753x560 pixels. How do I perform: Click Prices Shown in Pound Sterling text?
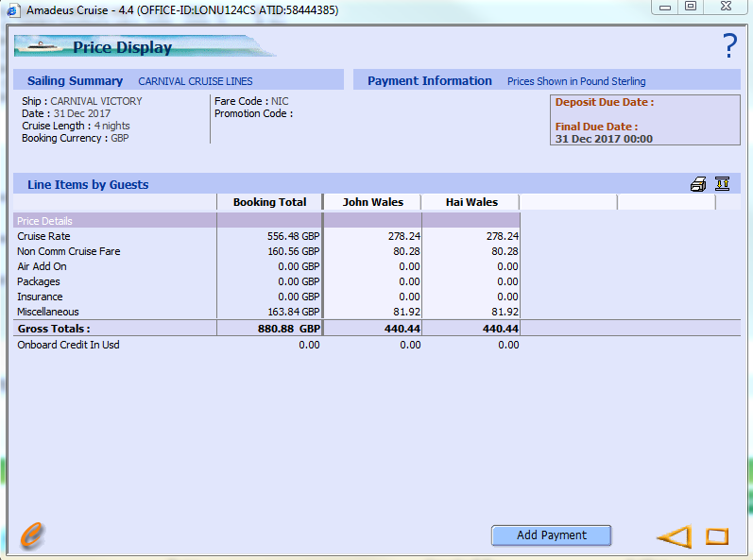576,81
